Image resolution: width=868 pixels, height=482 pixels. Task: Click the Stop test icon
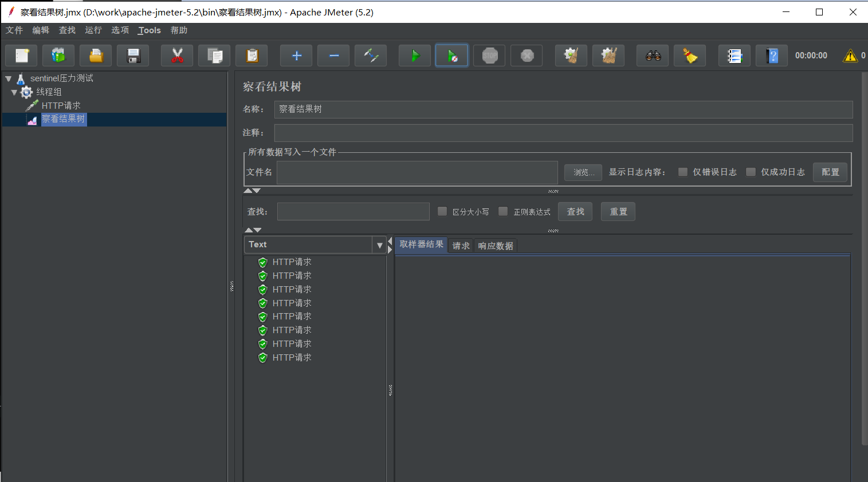489,56
